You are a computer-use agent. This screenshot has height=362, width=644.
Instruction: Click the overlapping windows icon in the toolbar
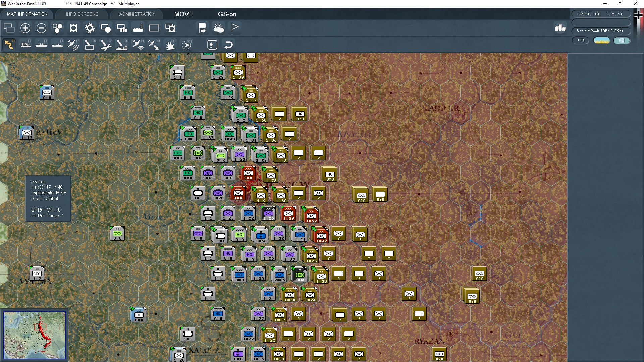[9, 28]
